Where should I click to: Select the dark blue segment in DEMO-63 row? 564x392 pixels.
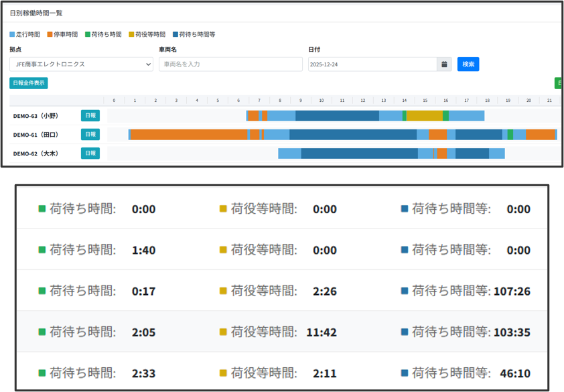click(338, 116)
